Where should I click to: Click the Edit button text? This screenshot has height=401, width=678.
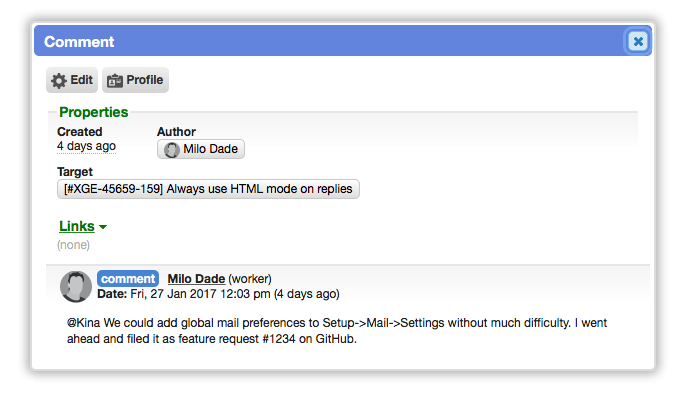point(81,80)
